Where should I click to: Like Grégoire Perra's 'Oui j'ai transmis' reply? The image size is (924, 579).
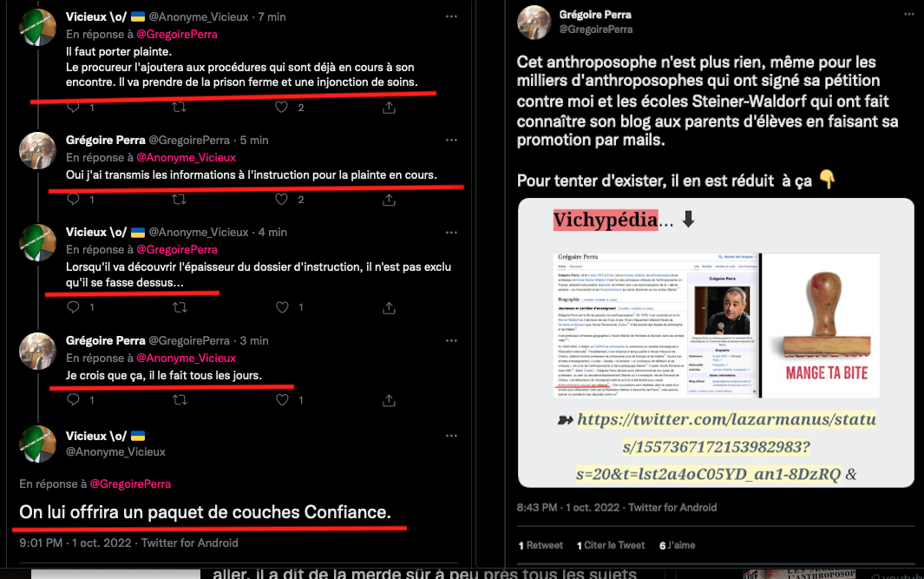point(282,200)
